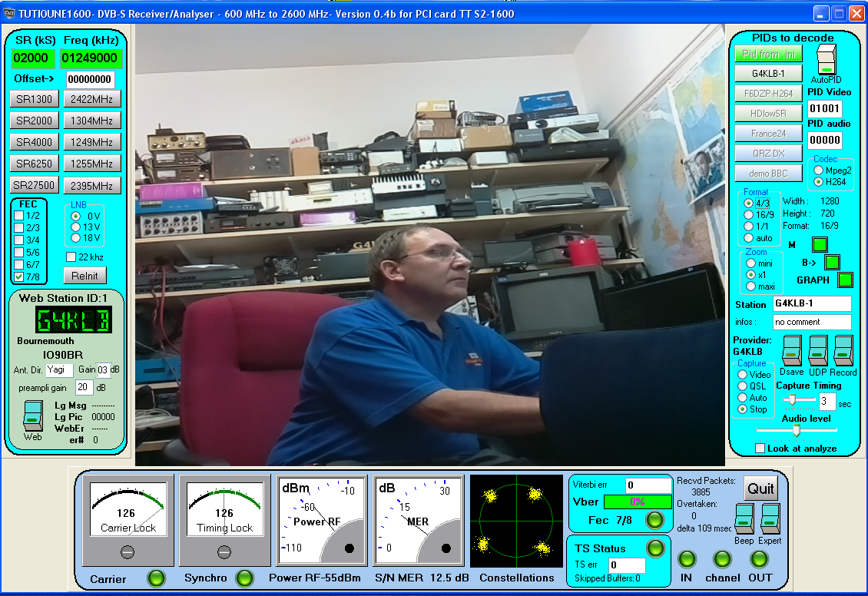Click the green M square button
868x596 pixels.
820,245
